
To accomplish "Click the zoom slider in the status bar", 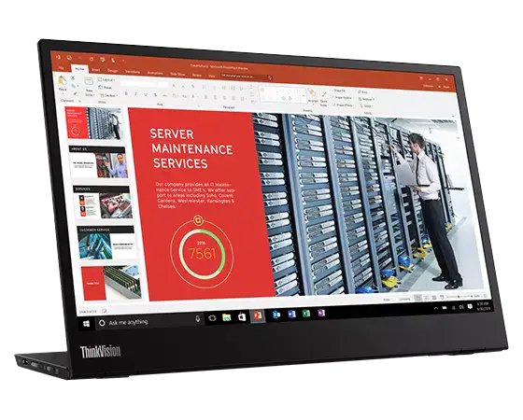I will click(459, 297).
